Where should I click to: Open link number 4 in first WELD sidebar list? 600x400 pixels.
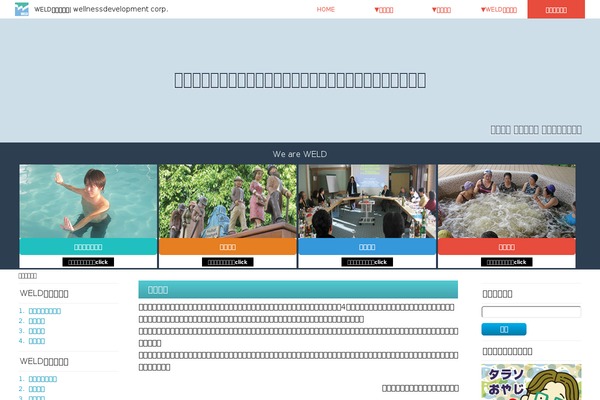(37, 341)
